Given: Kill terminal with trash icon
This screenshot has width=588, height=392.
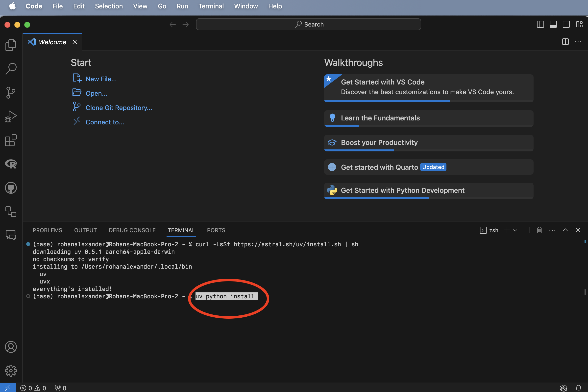Looking at the screenshot, I should pyautogui.click(x=539, y=230).
